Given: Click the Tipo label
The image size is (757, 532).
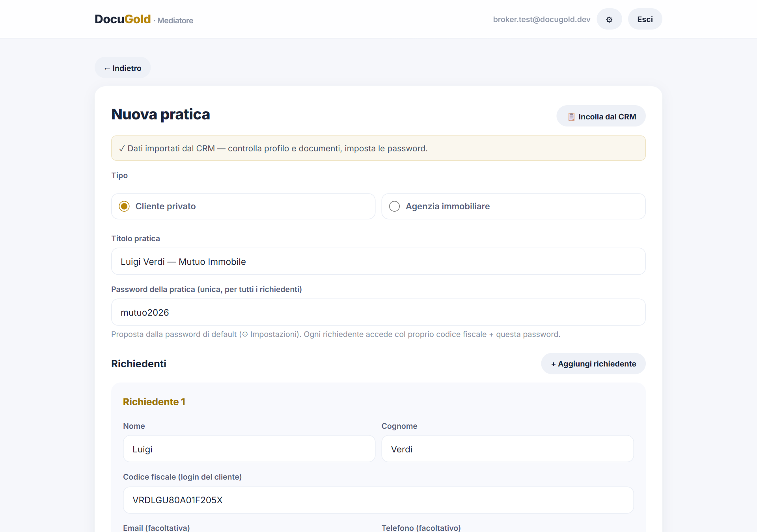Looking at the screenshot, I should click(119, 175).
